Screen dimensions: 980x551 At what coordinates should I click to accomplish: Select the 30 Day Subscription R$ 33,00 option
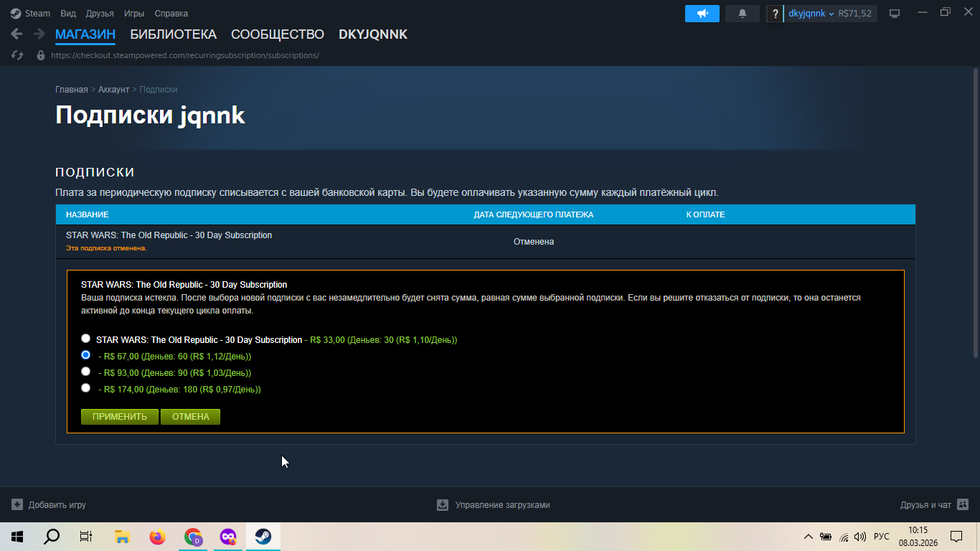(86, 339)
